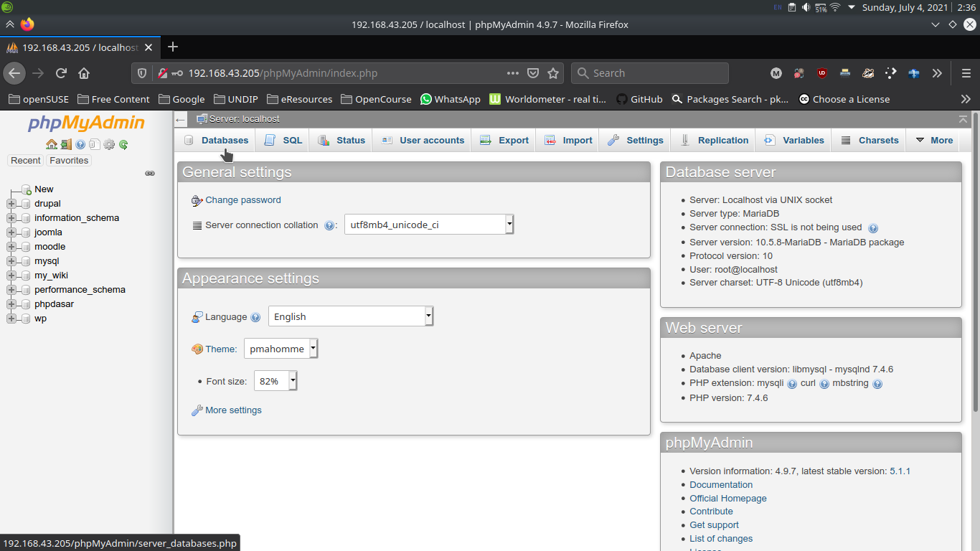Screen dimensions: 980x551
Task: Click the Pocket save icon in address bar
Action: pos(533,73)
